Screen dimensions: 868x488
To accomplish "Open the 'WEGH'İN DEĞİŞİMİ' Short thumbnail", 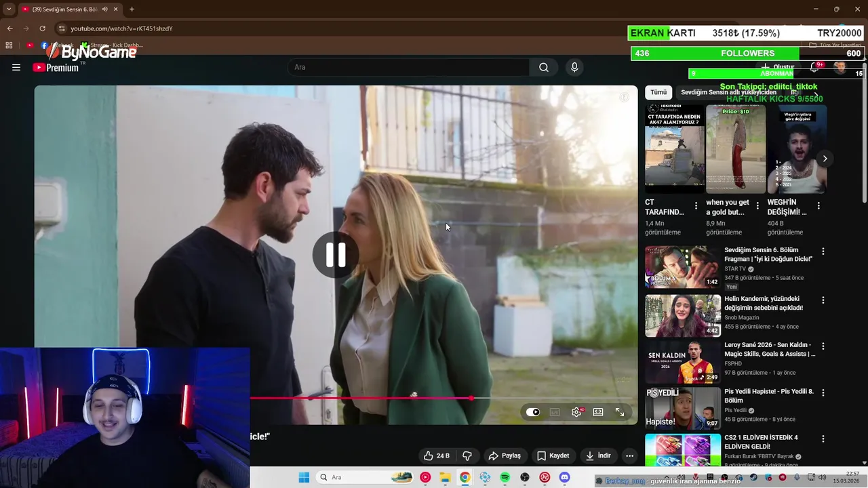I will pos(797,149).
